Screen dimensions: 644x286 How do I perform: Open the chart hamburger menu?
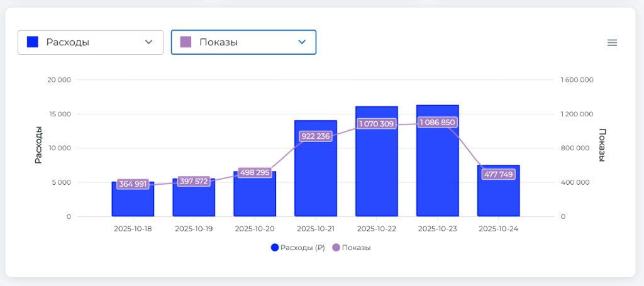coord(612,43)
